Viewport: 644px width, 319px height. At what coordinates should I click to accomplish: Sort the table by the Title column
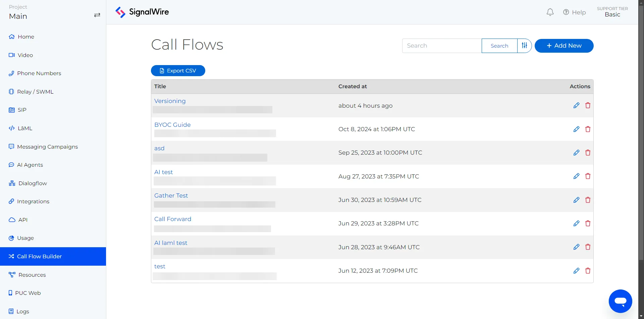pos(160,86)
